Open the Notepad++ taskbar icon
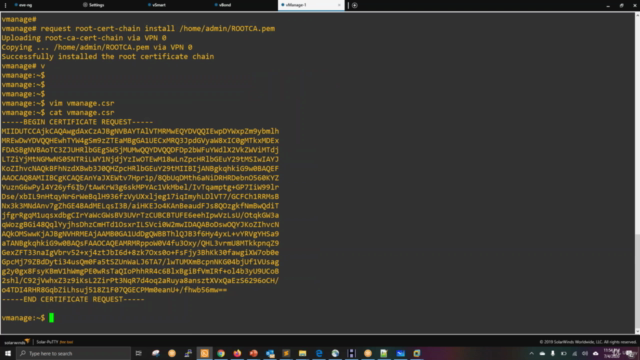640x360 pixels. pos(384,353)
